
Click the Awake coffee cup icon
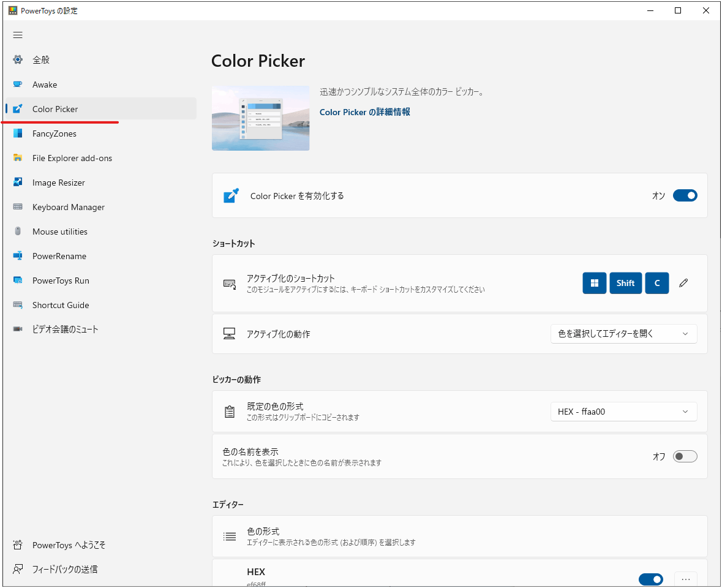click(18, 85)
